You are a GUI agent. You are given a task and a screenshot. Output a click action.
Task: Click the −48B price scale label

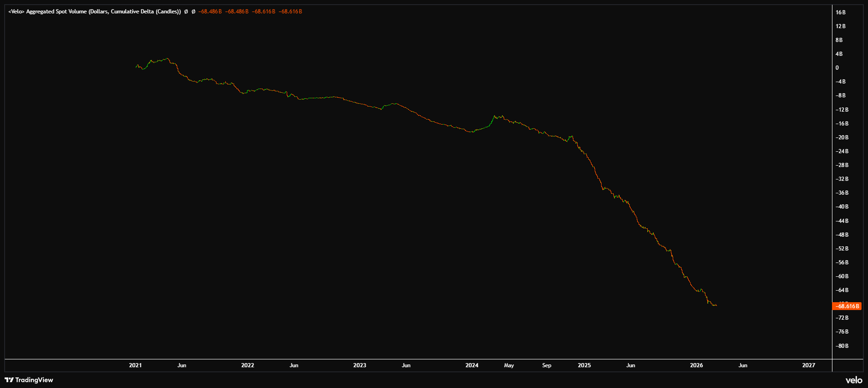[842, 235]
